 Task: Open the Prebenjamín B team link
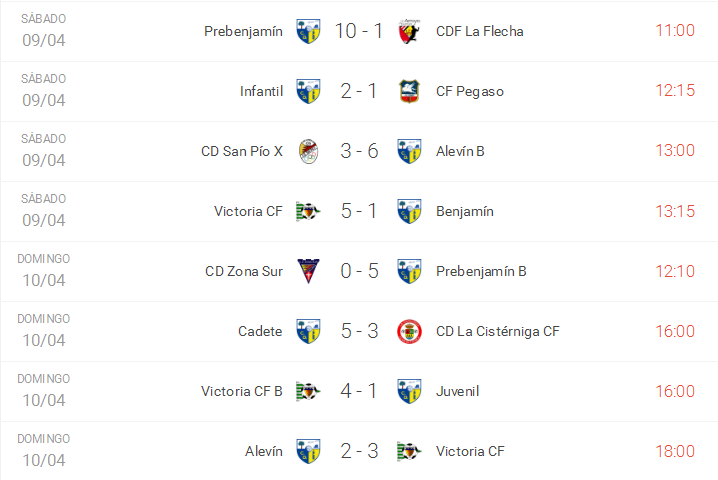click(481, 271)
